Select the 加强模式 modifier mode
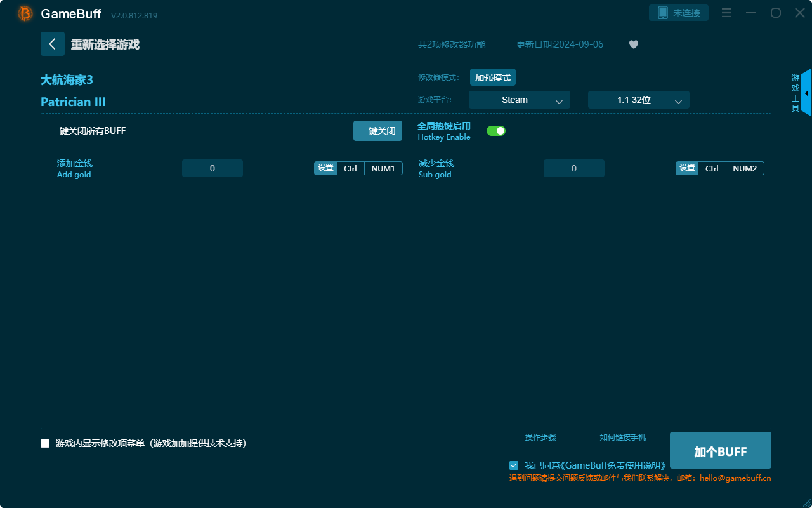This screenshot has width=812, height=508. pos(492,77)
